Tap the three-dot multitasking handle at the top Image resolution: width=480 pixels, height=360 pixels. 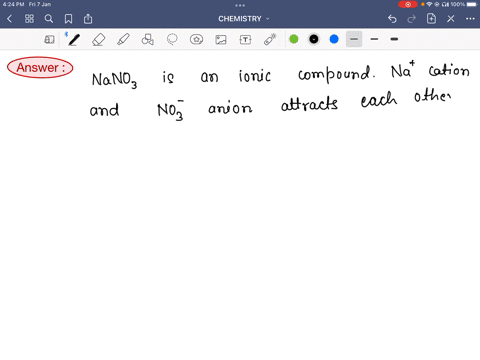click(240, 5)
